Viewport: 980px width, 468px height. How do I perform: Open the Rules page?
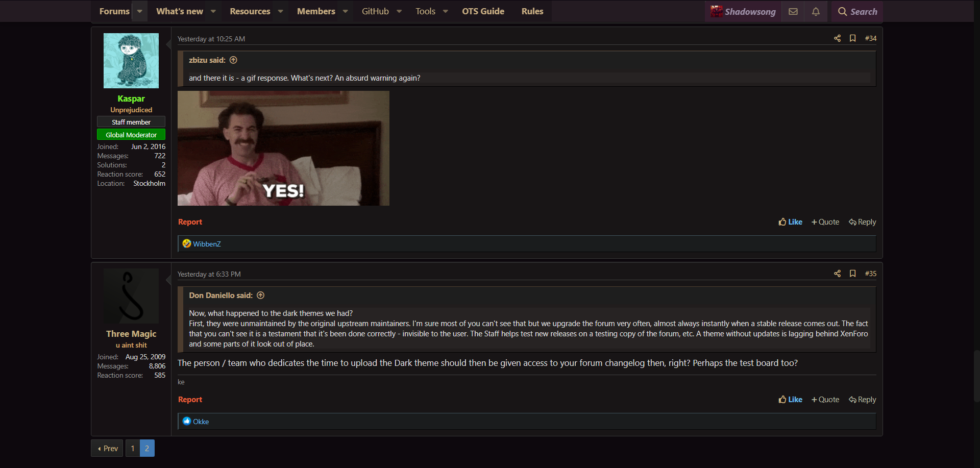532,11
